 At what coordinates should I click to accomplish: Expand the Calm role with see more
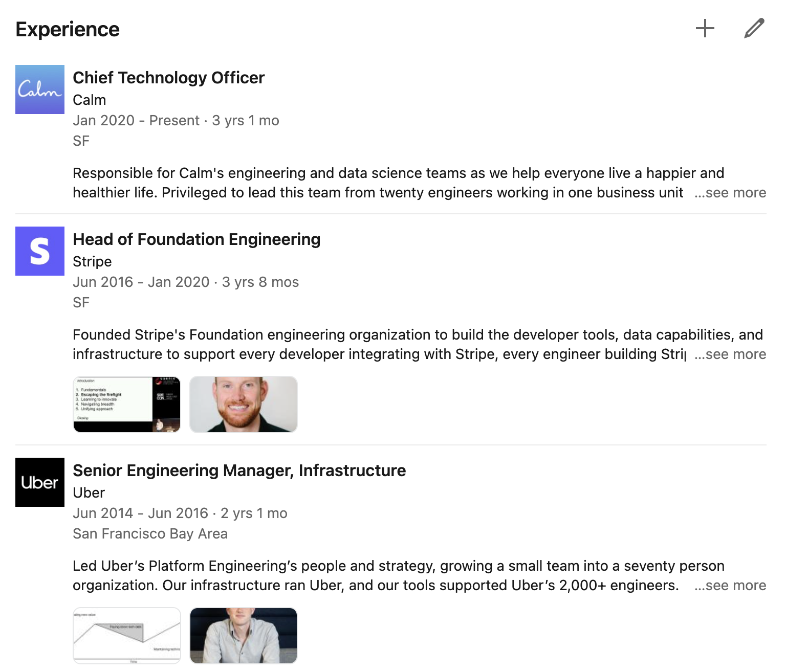point(730,193)
